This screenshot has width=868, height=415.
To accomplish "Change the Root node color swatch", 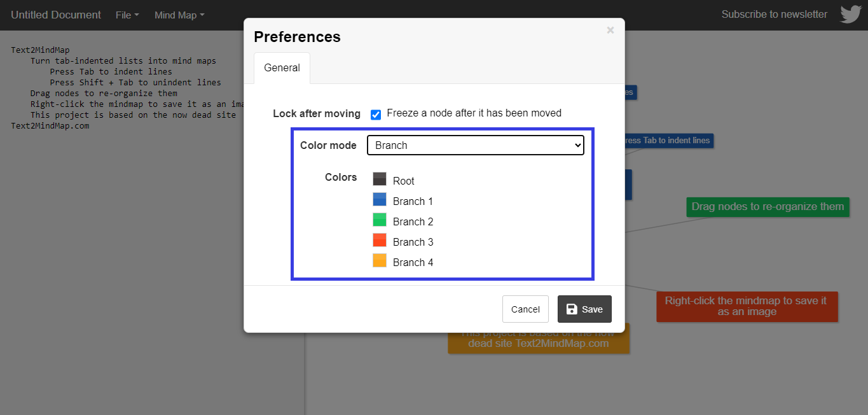I will point(379,179).
